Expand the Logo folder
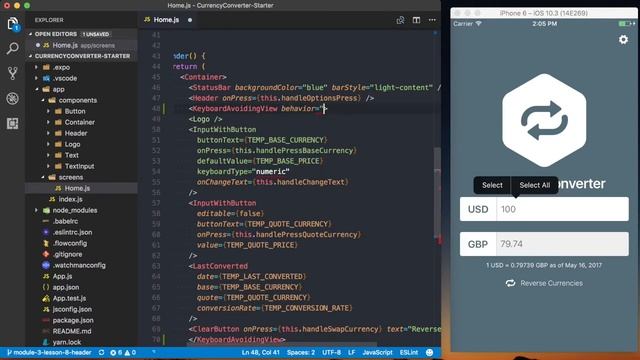The image size is (640, 360). coord(72,144)
